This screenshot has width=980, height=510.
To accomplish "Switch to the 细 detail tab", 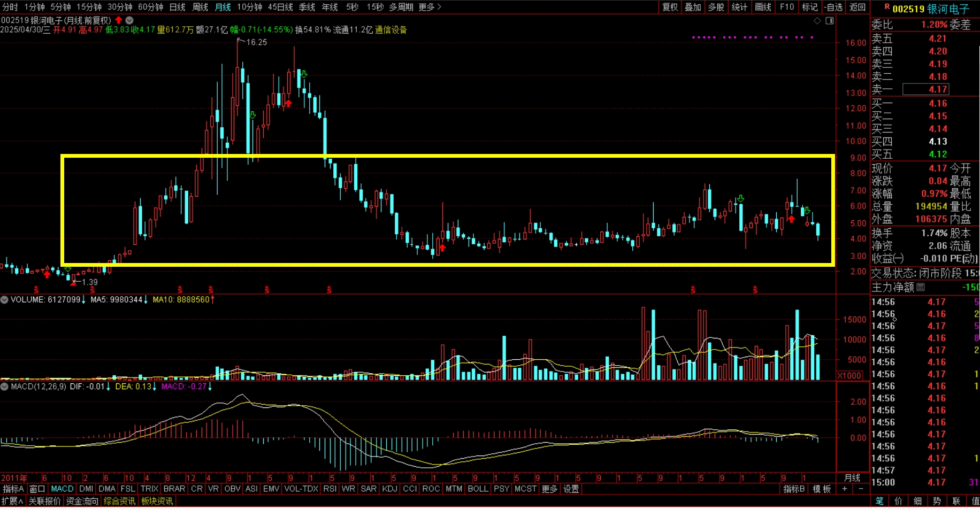I will coord(918,501).
